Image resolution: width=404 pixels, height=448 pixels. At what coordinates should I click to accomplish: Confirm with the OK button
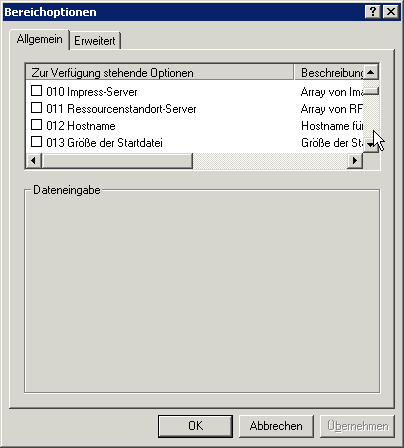(195, 426)
